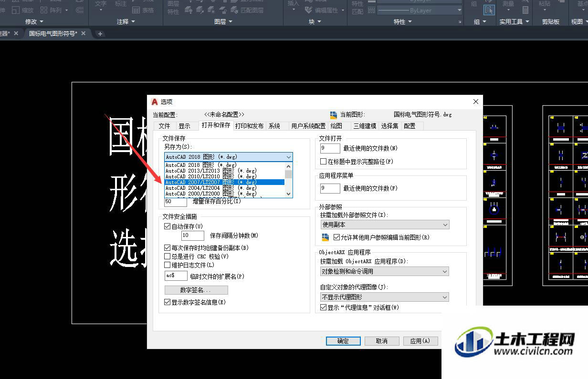Click the drawing file icon beside 当前图形
Screen dimensions: 588x379
click(334, 114)
